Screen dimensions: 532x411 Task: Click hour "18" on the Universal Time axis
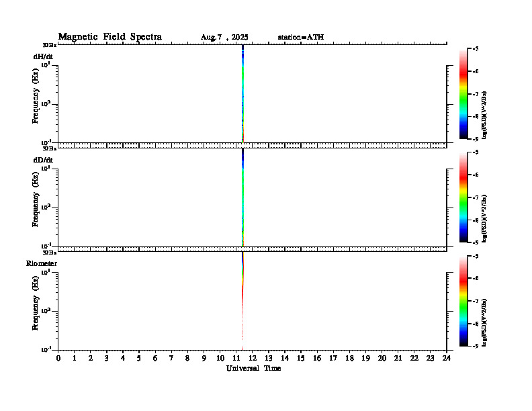pos(349,358)
